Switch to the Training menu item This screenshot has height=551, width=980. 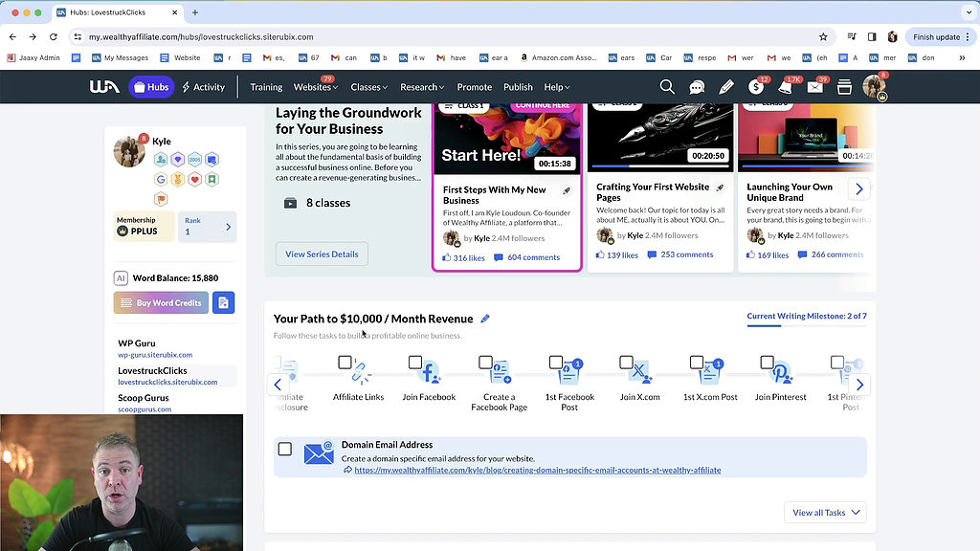coord(266,86)
